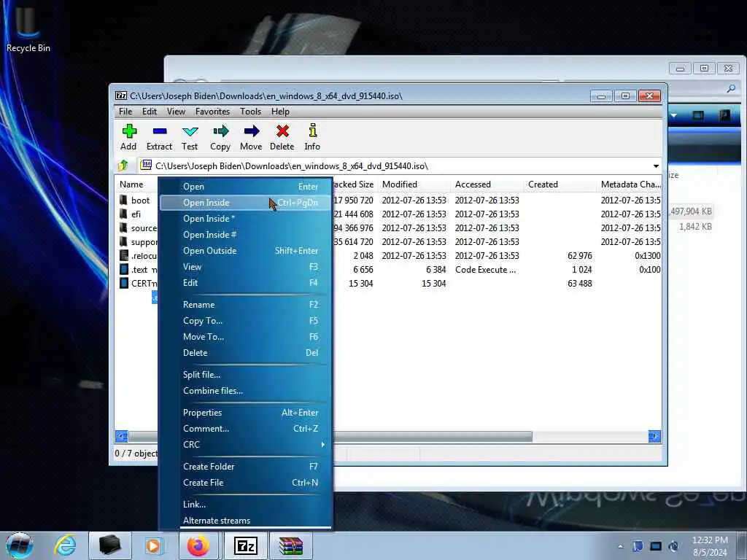Open the Favorites menu
The image size is (747, 560).
point(212,112)
